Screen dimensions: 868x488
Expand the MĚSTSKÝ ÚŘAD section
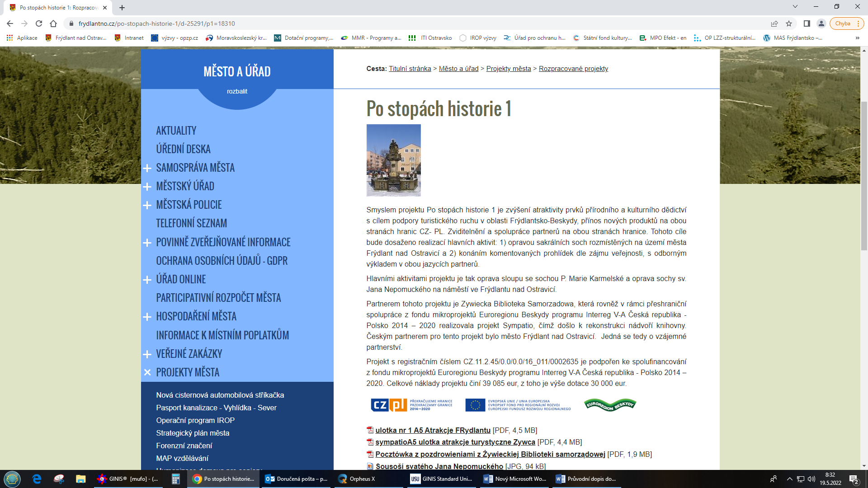point(147,187)
